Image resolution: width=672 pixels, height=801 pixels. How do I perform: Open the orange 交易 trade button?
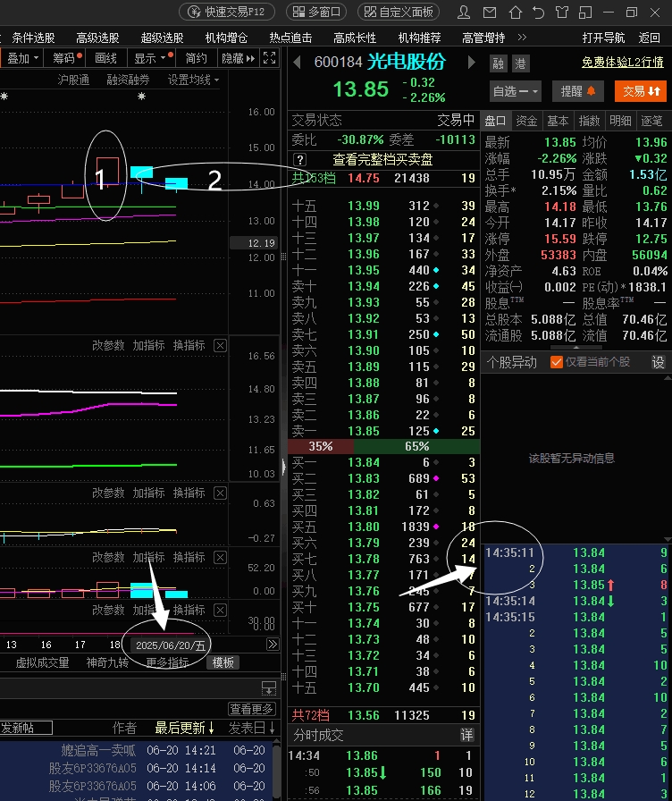(641, 91)
